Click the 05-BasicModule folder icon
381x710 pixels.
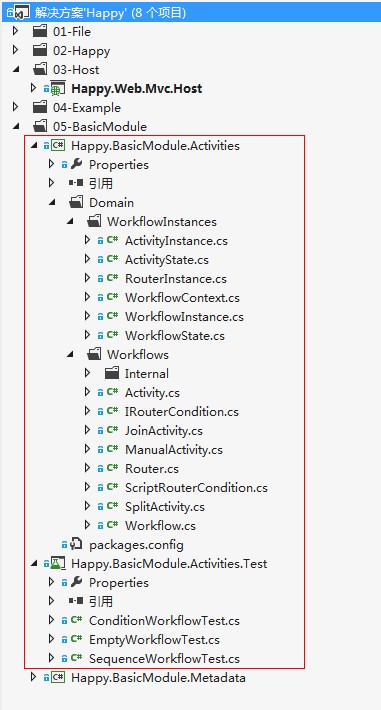pos(40,127)
